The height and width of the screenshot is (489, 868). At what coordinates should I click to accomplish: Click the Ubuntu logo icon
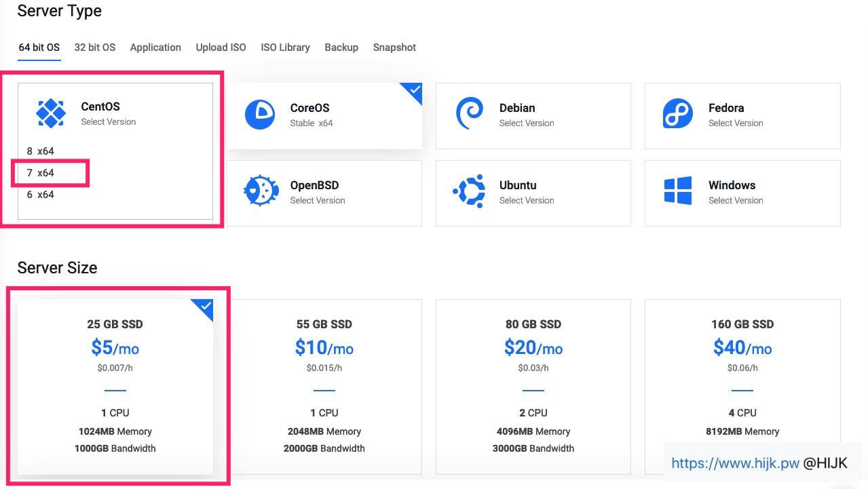click(x=469, y=191)
